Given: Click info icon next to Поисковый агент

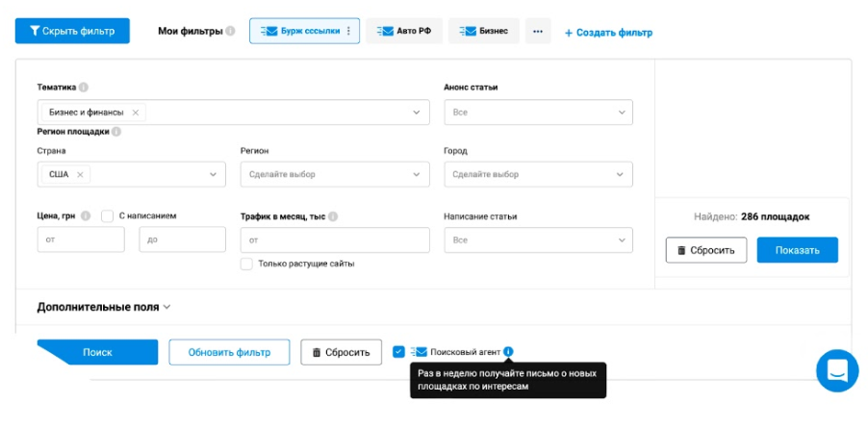Looking at the screenshot, I should pyautogui.click(x=508, y=352).
